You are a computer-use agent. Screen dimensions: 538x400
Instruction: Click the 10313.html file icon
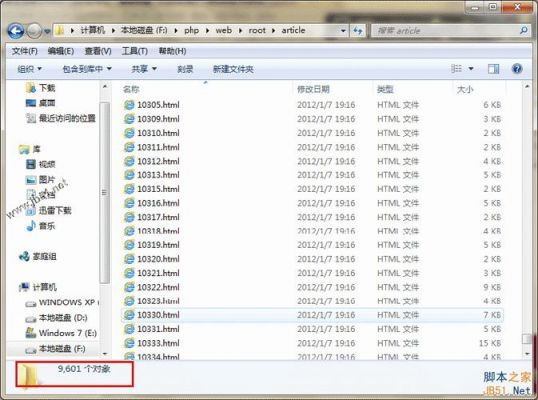[x=129, y=175]
